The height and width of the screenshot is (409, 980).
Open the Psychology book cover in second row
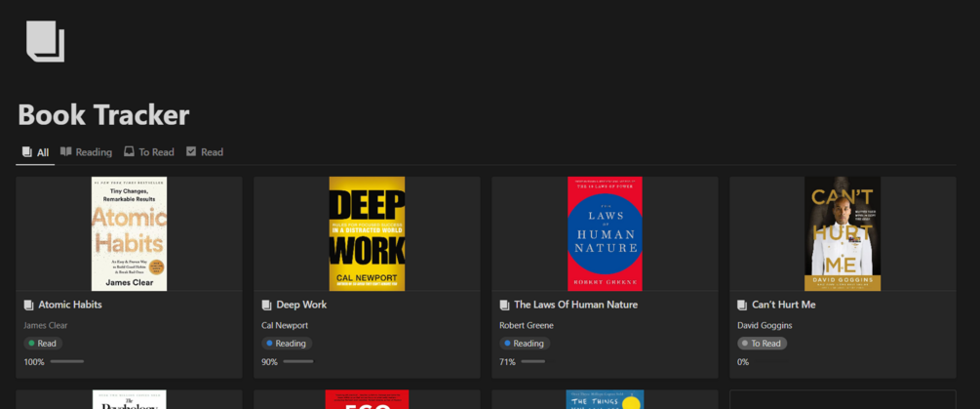(x=130, y=399)
